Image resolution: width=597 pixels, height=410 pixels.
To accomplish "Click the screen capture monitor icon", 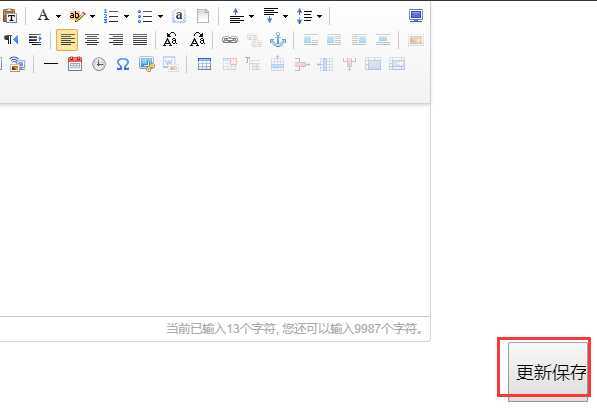I will (147, 64).
